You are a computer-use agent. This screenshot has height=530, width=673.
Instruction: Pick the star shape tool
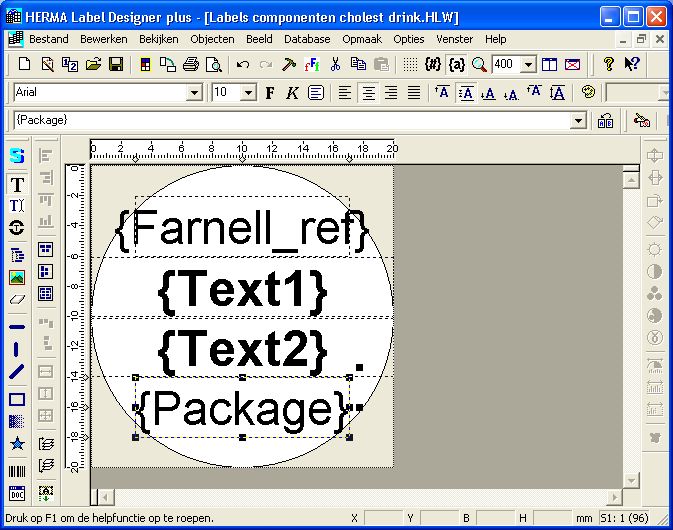pyautogui.click(x=17, y=444)
